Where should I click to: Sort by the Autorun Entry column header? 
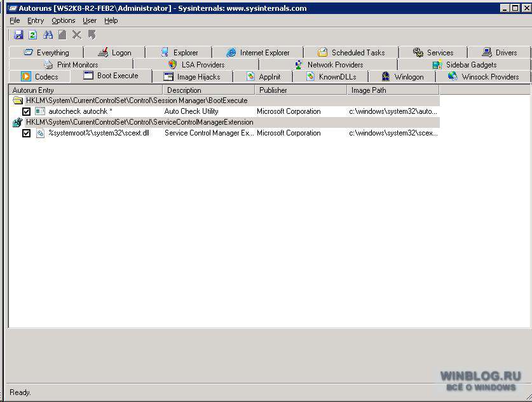click(86, 90)
